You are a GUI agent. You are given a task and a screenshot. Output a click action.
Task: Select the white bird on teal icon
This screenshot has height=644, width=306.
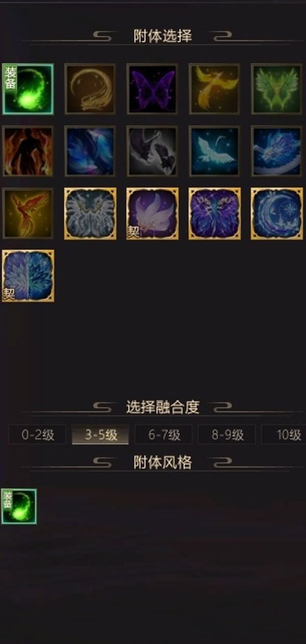[214, 151]
